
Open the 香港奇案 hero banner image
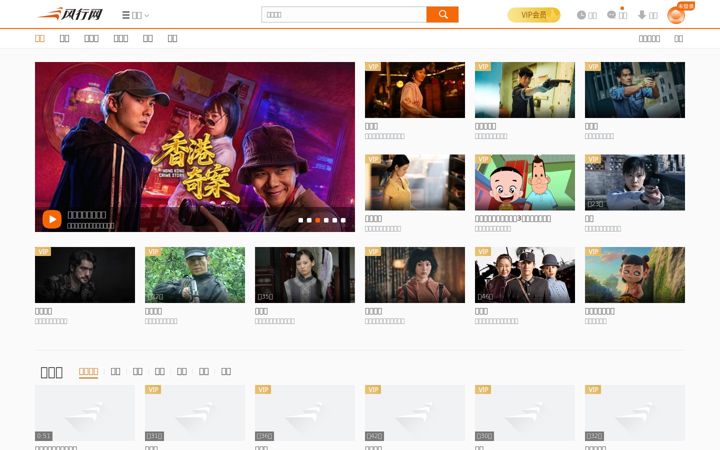pos(195,147)
